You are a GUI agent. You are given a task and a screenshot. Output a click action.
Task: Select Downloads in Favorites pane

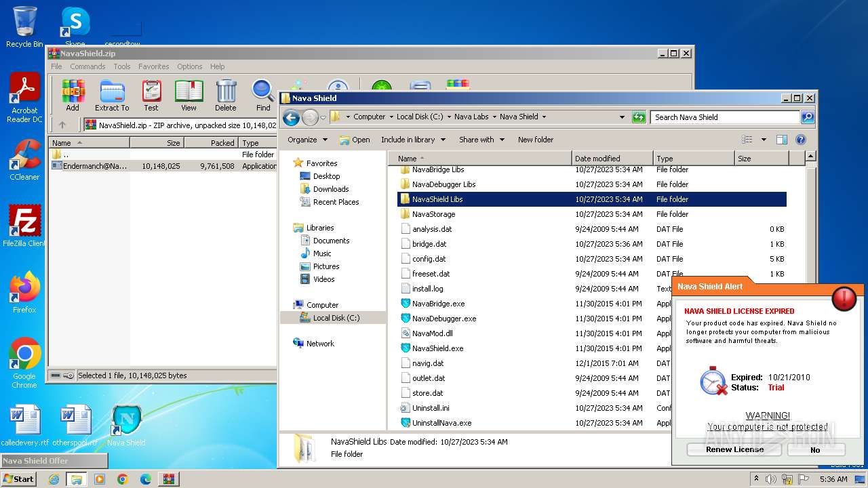331,189
